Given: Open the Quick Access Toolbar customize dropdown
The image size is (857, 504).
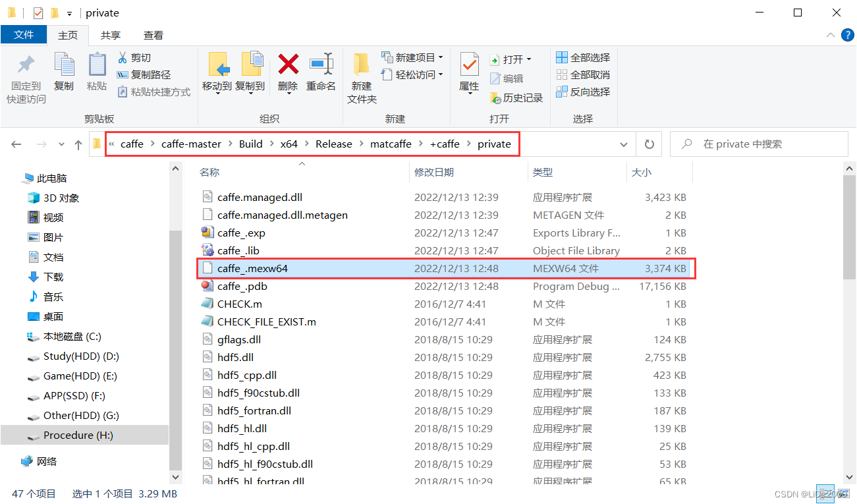Looking at the screenshot, I should 69,13.
